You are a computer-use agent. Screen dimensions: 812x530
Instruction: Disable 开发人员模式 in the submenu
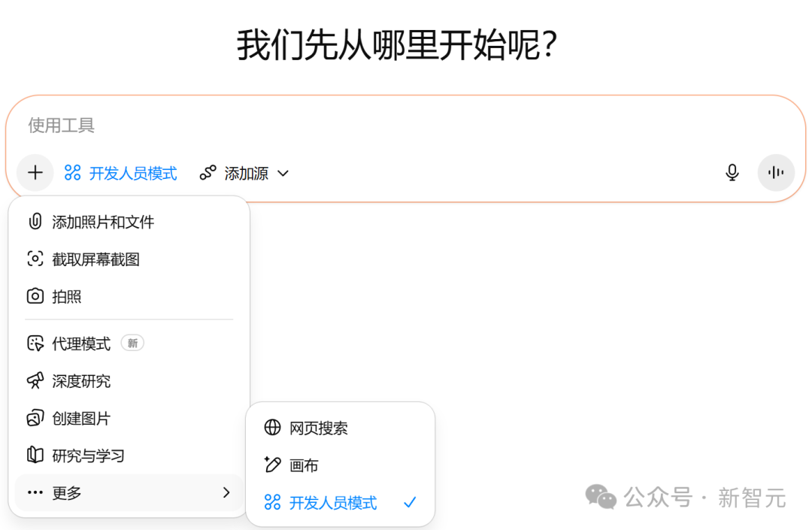(x=333, y=503)
